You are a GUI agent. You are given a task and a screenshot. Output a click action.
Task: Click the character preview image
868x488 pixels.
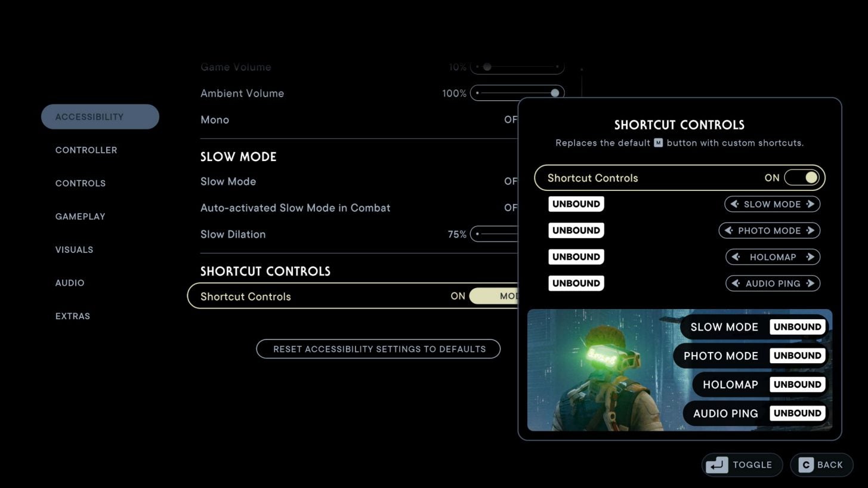603,370
